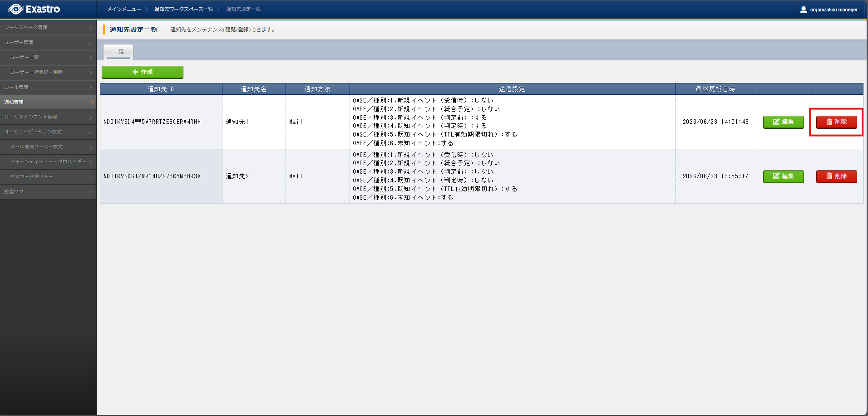Click the 通知先名 column header
The image size is (868, 416).
coord(254,89)
